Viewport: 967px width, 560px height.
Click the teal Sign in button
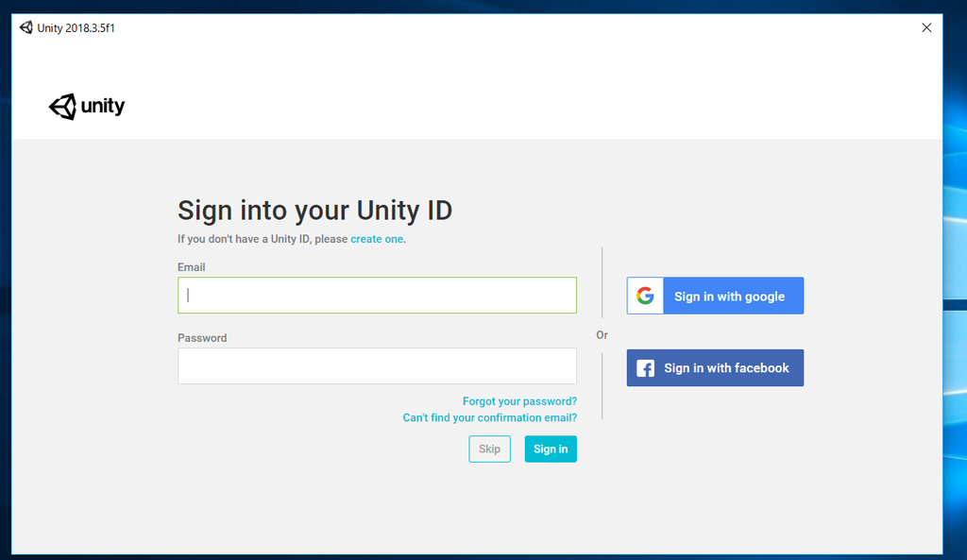tap(551, 449)
